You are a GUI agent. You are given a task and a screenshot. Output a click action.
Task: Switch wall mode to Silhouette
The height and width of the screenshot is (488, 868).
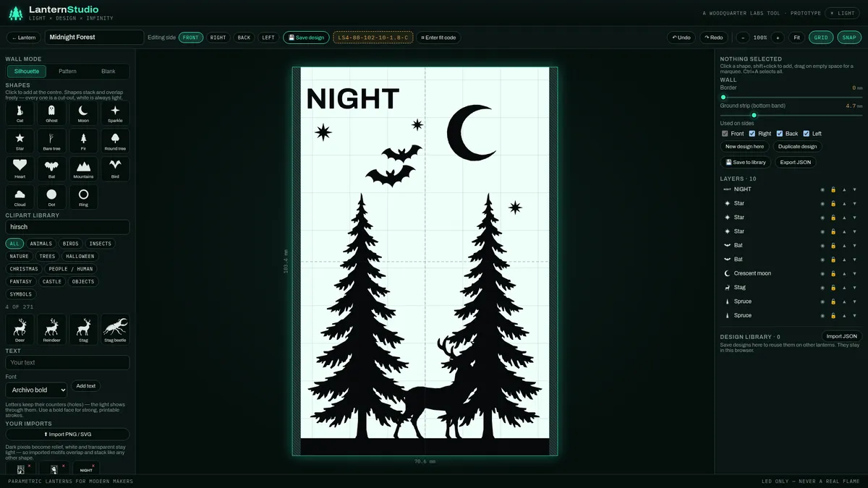[x=27, y=72]
